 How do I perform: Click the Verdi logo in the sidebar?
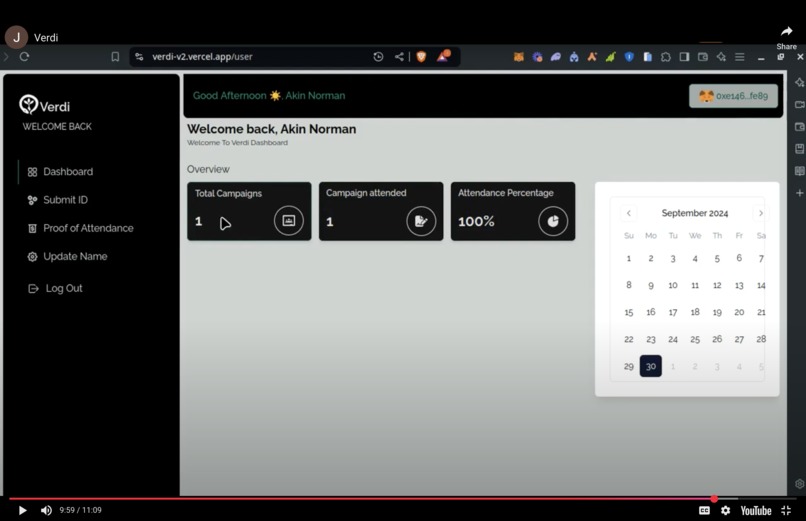point(44,105)
